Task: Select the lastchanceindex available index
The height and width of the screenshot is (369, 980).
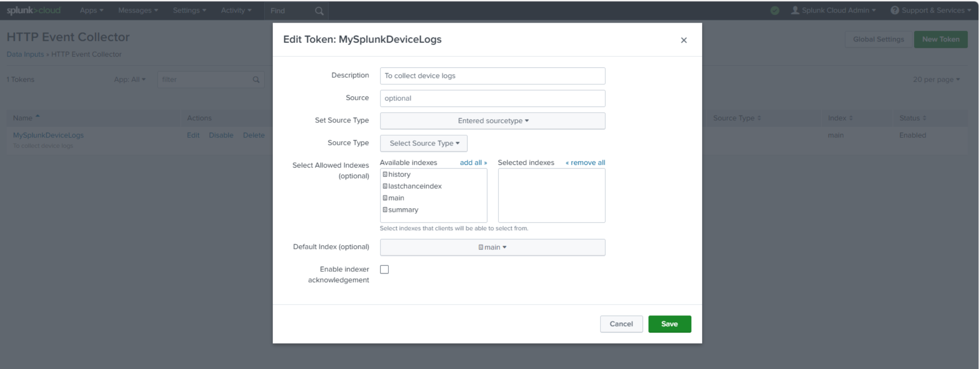Action: (412, 186)
